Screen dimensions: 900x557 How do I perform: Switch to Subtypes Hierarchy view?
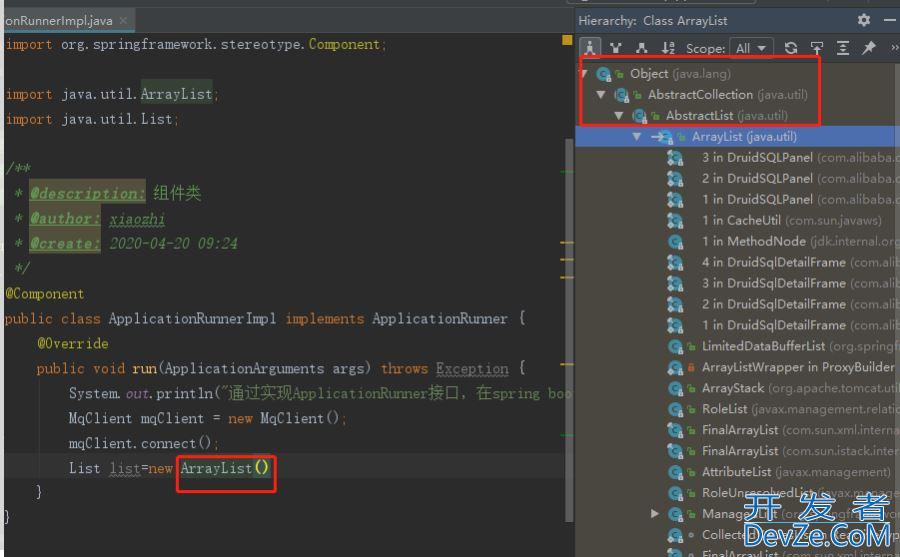(642, 48)
